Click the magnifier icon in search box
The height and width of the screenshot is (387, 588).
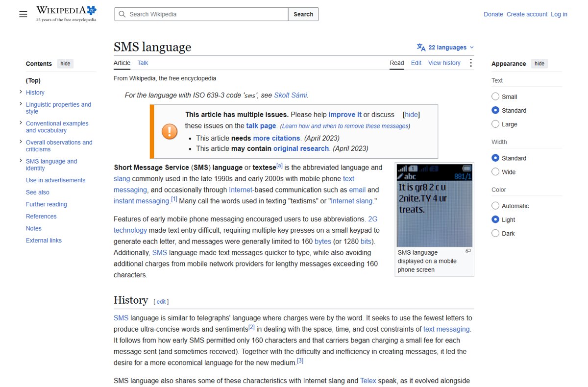(x=122, y=14)
